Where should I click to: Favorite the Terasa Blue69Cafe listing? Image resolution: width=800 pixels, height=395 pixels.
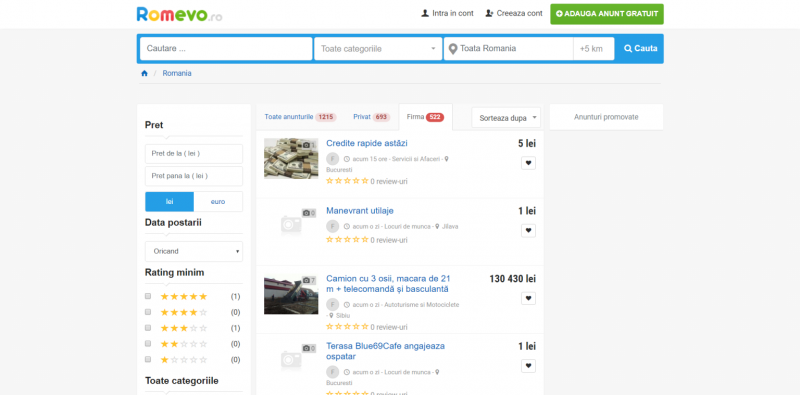pos(528,366)
